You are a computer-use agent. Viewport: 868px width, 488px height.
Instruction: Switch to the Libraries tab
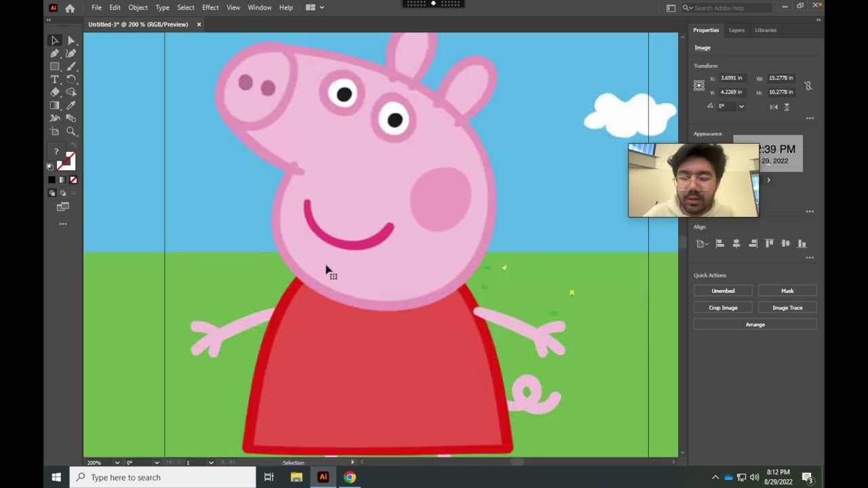[766, 30]
